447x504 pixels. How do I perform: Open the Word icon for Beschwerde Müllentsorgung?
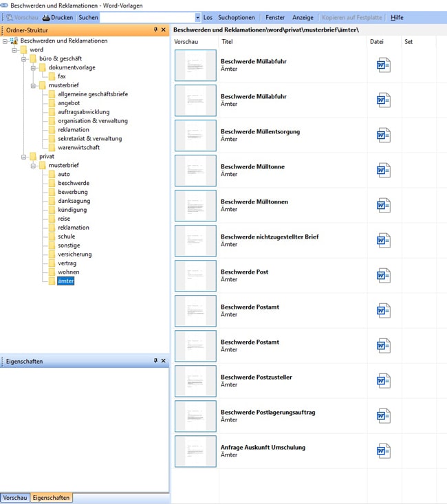click(383, 135)
